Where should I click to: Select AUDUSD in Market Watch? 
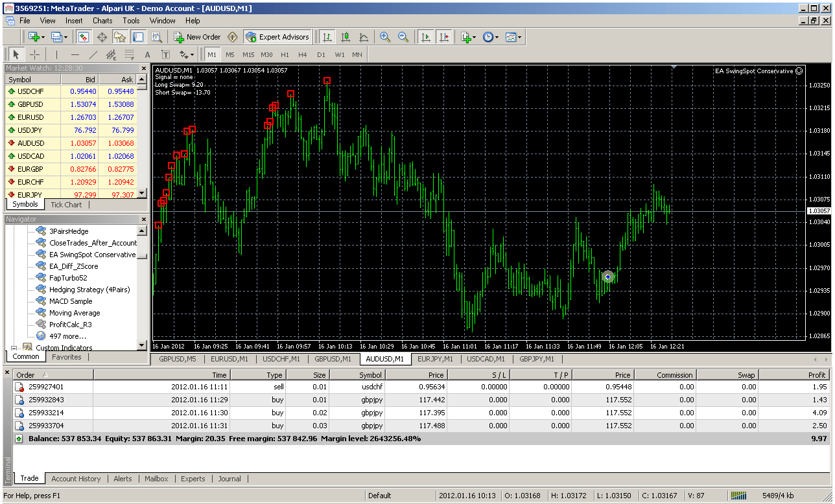[71, 143]
